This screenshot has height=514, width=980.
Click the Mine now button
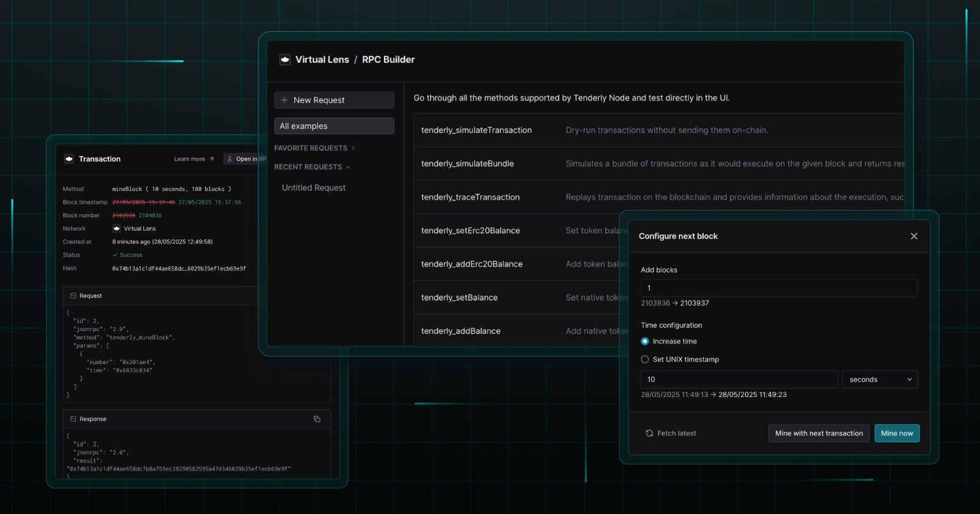click(x=897, y=433)
